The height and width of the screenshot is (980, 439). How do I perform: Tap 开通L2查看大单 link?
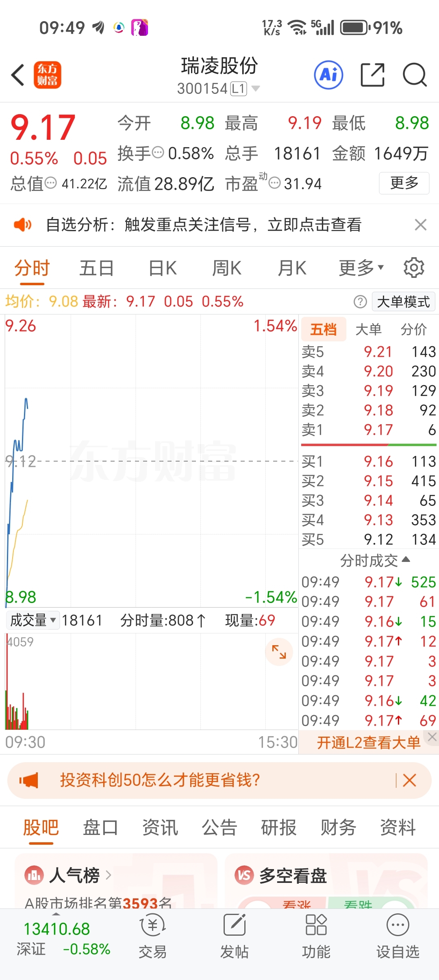coord(368,743)
